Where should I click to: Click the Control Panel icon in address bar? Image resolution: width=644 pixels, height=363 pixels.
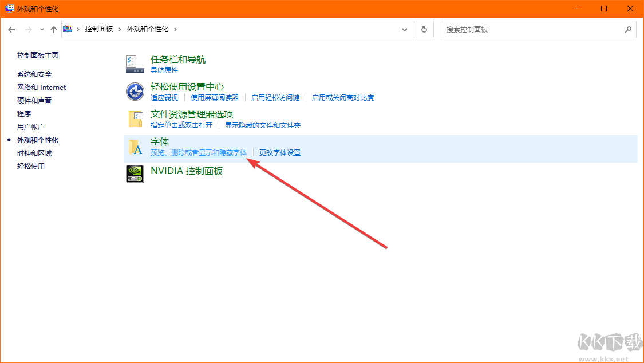coord(67,29)
